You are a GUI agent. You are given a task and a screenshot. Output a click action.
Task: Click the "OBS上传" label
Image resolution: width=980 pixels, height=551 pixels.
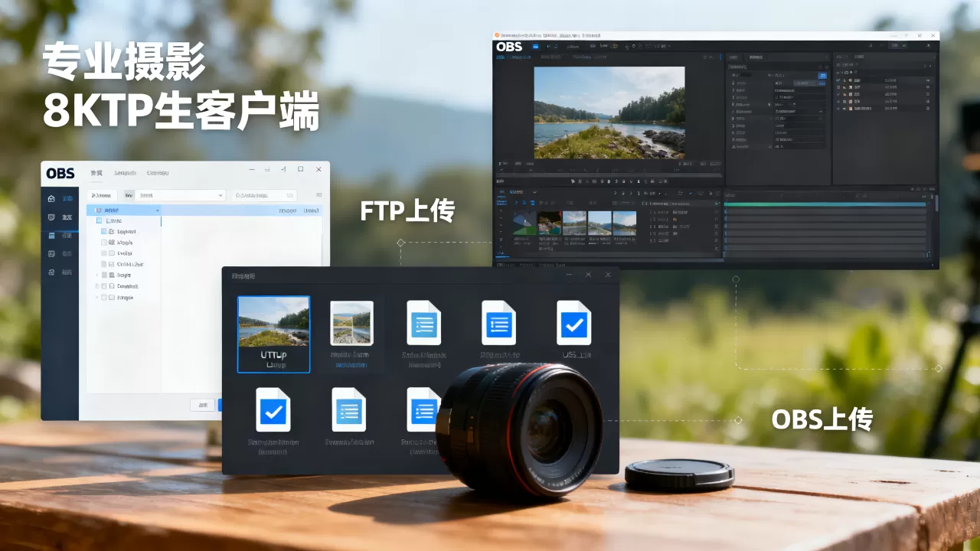(x=822, y=419)
